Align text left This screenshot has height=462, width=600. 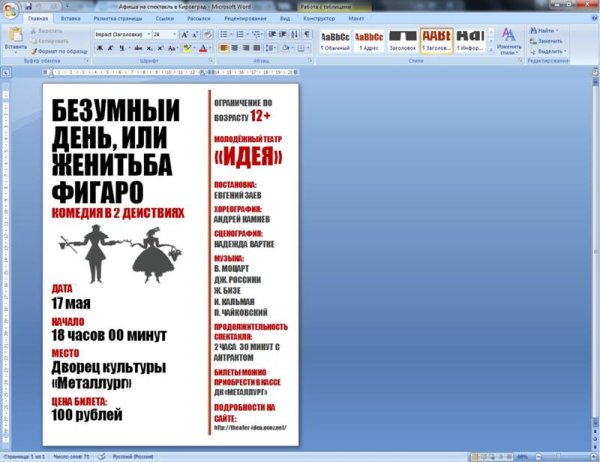click(x=224, y=48)
